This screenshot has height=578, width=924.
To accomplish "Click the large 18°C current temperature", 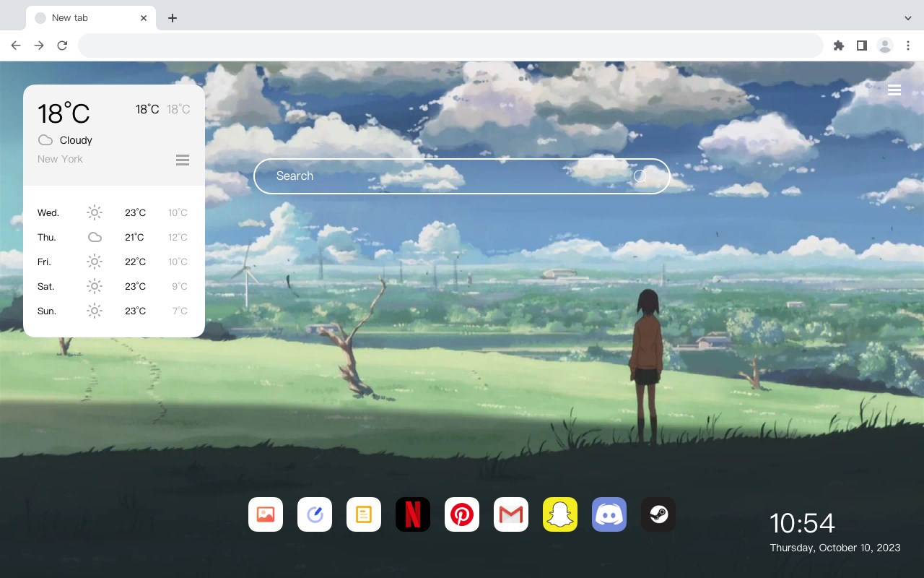I will point(64,113).
